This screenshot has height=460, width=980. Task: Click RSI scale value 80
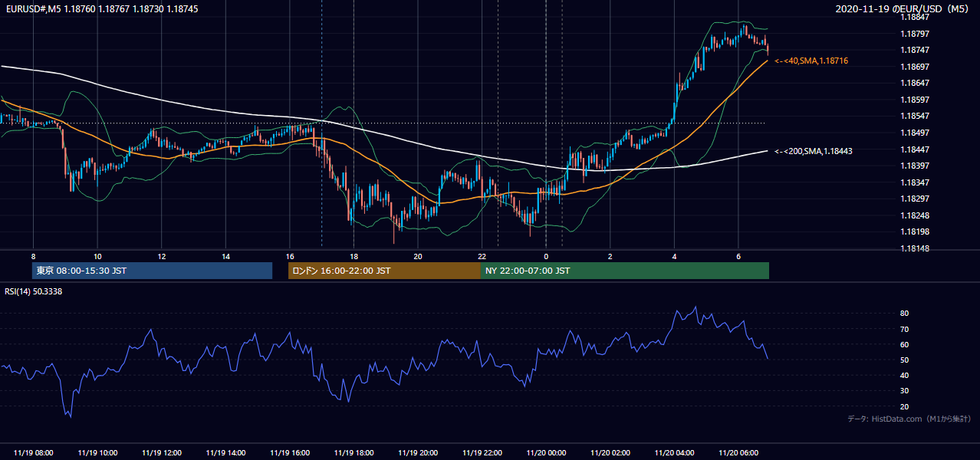pyautogui.click(x=905, y=314)
